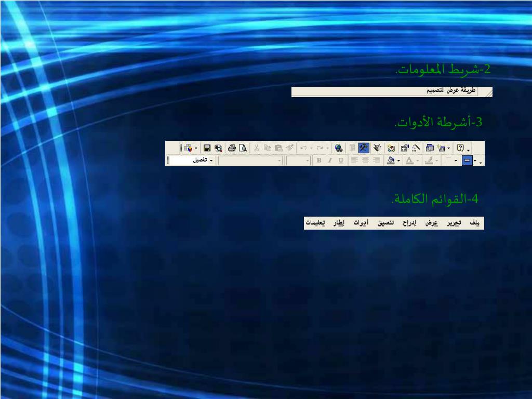Click the Print icon
The image size is (532, 399).
tap(232, 148)
